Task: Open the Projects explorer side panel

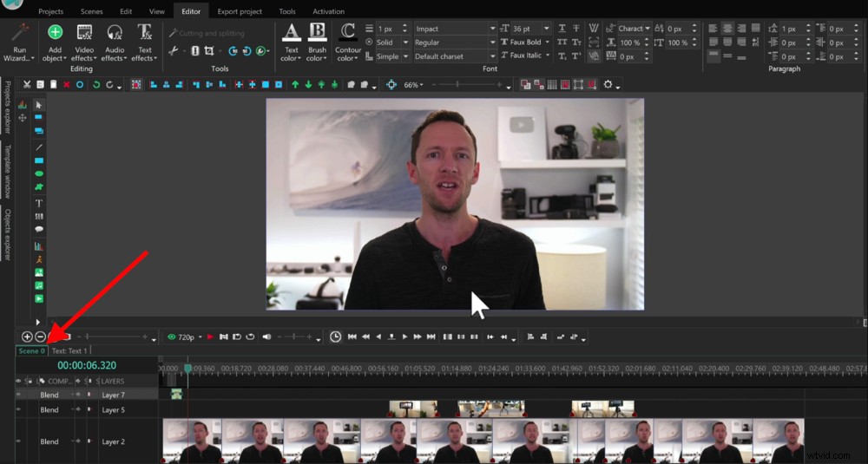Action: 7,107
